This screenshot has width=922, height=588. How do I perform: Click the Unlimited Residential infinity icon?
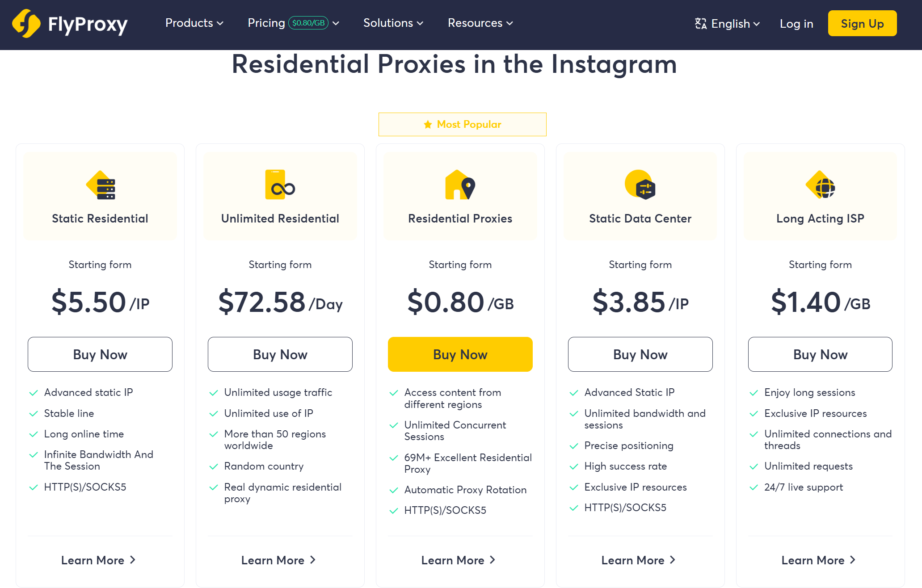click(280, 187)
